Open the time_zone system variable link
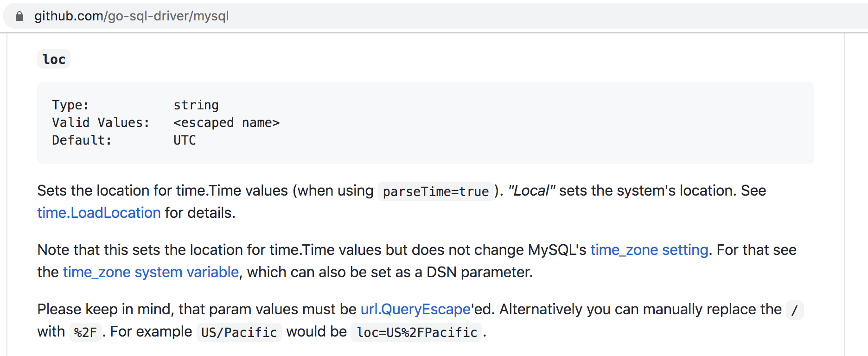The width and height of the screenshot is (868, 356). 151,272
